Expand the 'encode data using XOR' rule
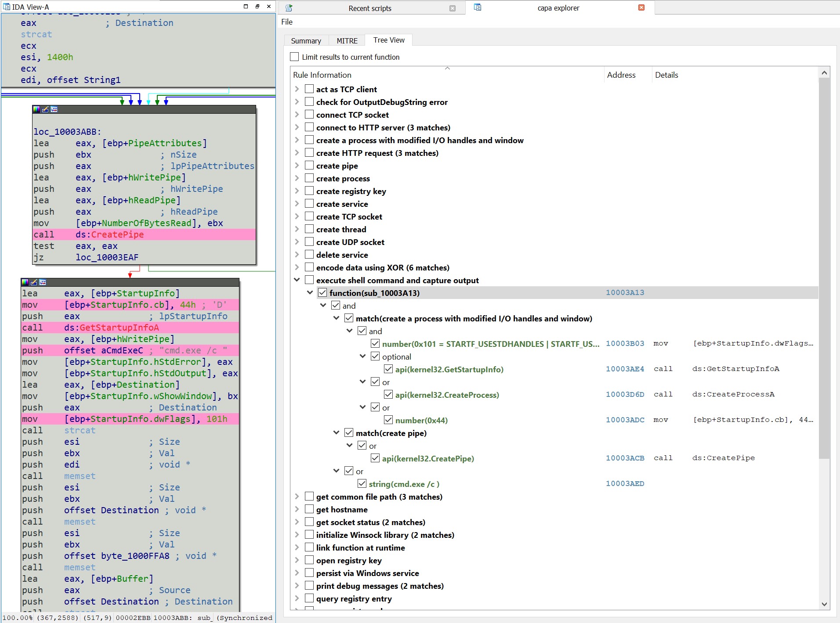The image size is (840, 623). coord(297,267)
